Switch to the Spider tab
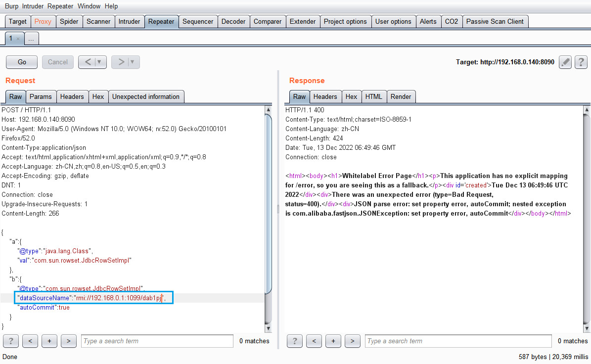Screen dimensions: 591x364 click(x=69, y=21)
